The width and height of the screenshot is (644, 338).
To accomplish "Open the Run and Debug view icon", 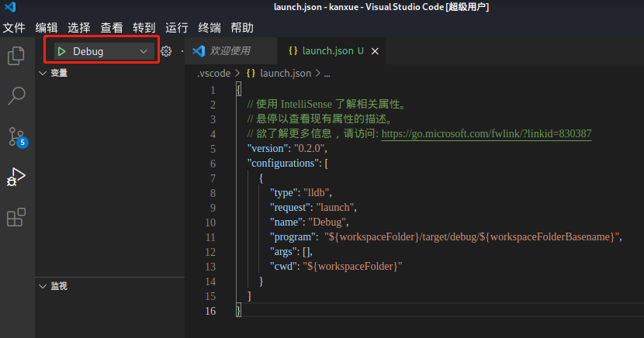I will click(16, 177).
